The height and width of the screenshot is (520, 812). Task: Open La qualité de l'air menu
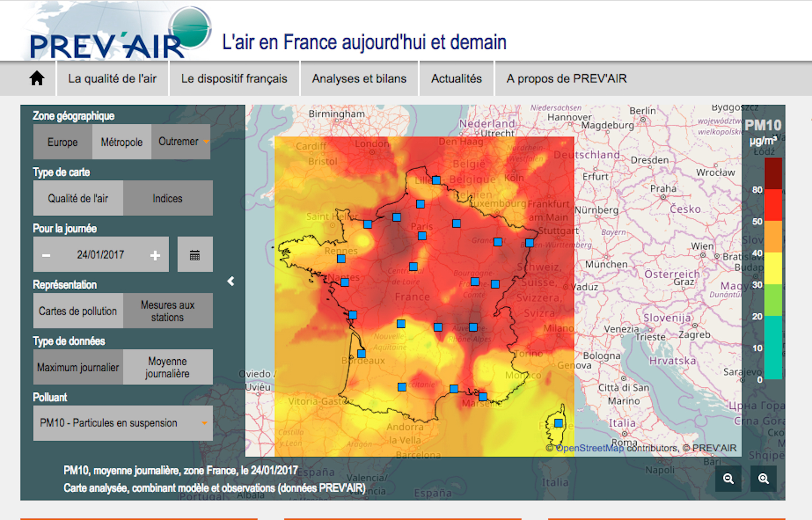[113, 79]
